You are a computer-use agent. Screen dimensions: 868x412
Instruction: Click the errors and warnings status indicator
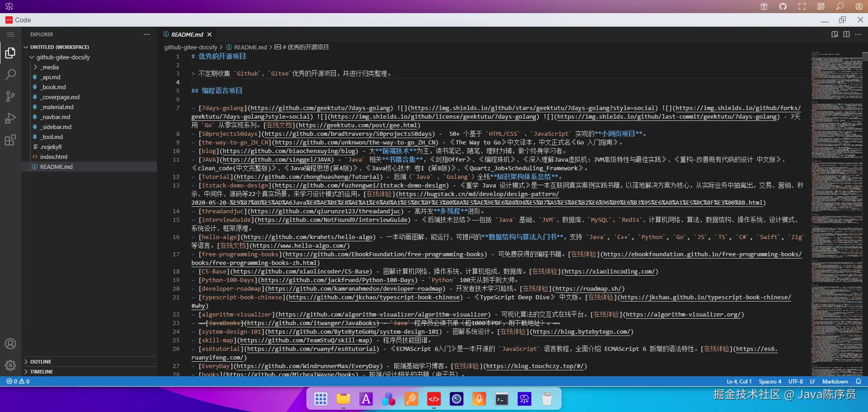(x=18, y=382)
